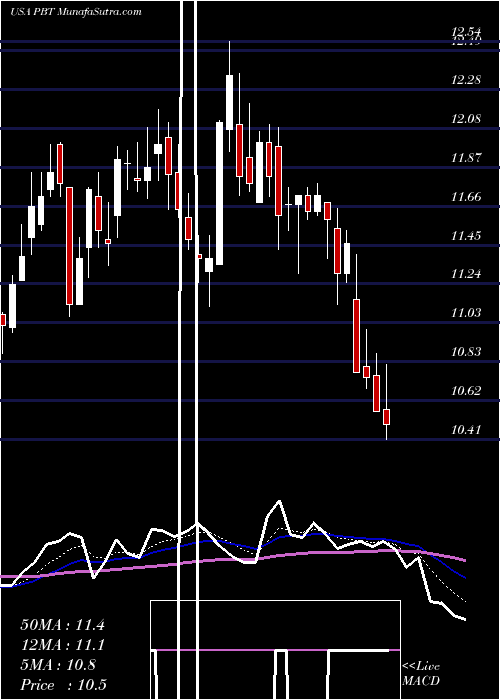Screen dimensions: 500x700
Task: Click the 11.24 price axis label
Action: 466,274
